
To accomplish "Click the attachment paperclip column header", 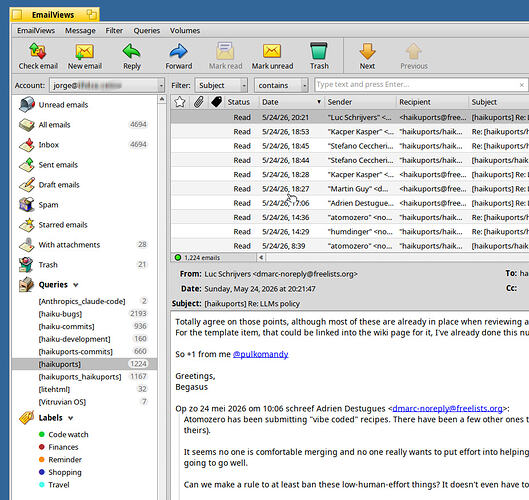I will 198,102.
